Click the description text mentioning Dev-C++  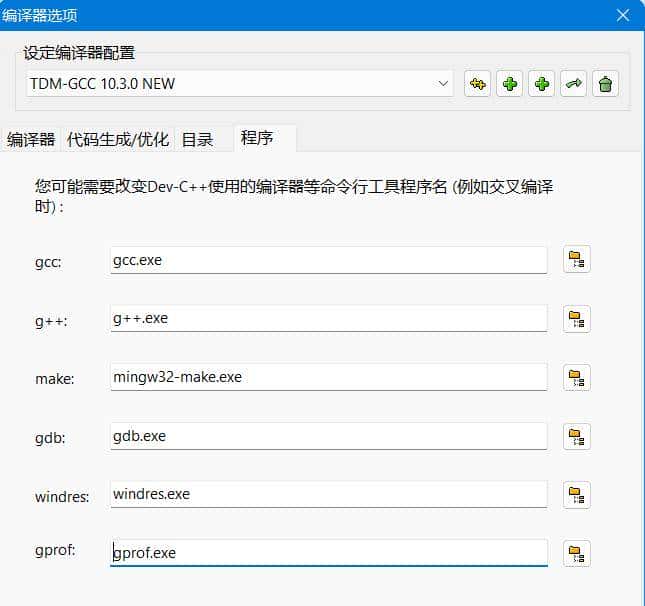click(x=294, y=196)
